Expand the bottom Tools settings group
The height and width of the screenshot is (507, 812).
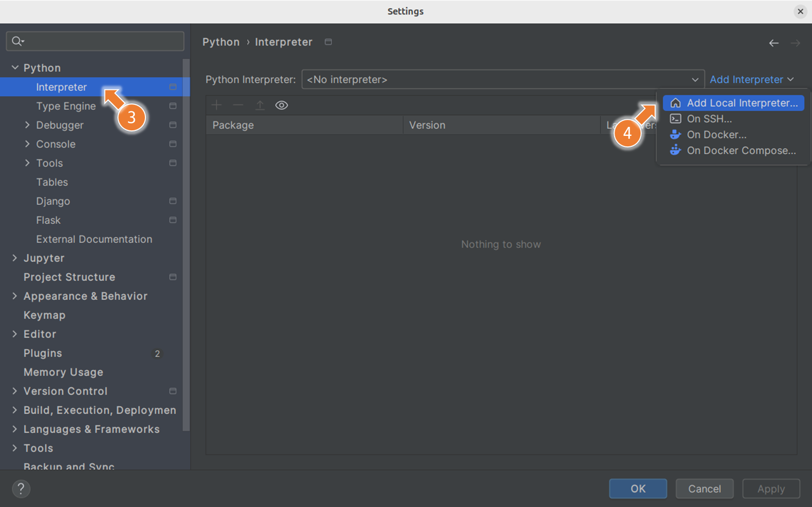(x=15, y=448)
